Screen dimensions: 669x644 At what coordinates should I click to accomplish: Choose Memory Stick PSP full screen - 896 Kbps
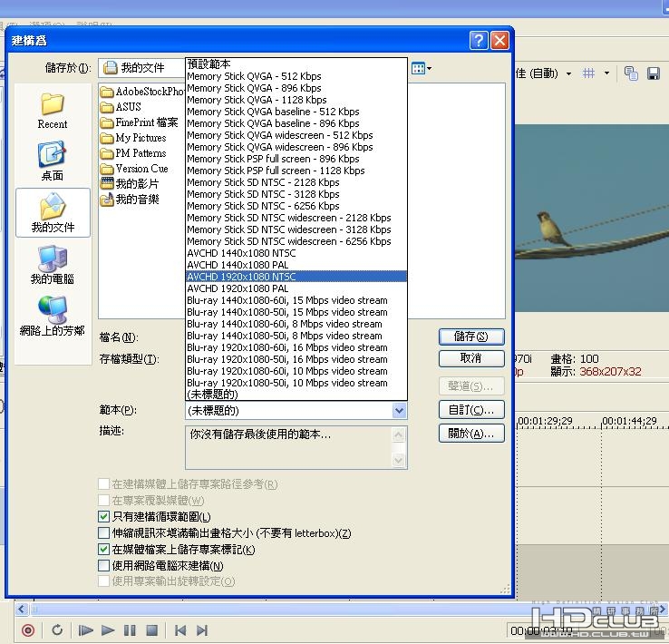click(x=296, y=159)
